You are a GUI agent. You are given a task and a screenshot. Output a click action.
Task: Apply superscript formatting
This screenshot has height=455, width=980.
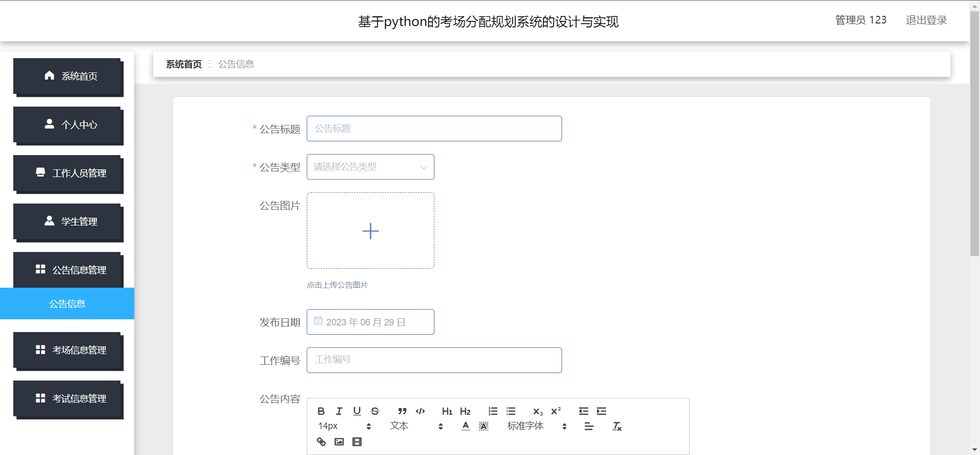point(556,411)
